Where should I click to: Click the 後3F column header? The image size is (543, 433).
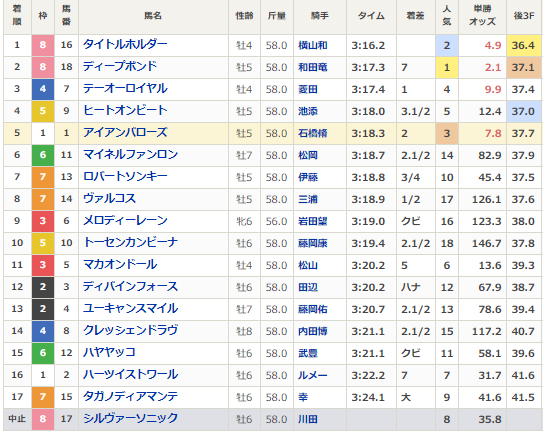[524, 16]
